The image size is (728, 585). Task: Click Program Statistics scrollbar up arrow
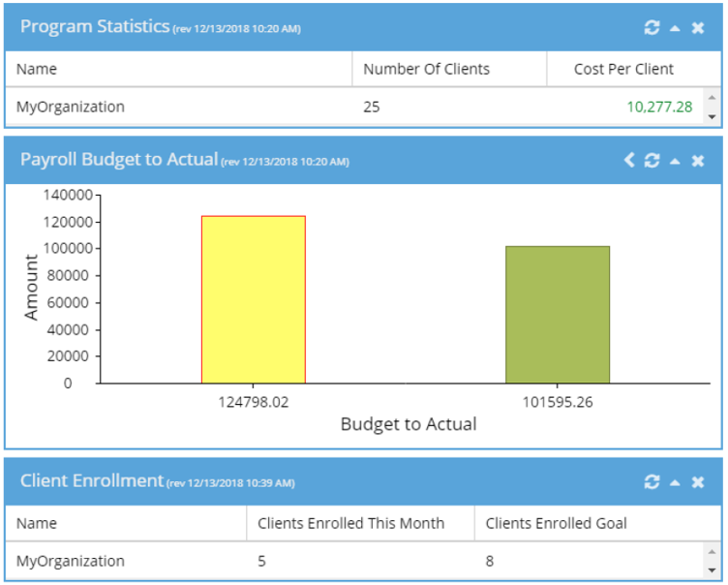pyautogui.click(x=712, y=97)
